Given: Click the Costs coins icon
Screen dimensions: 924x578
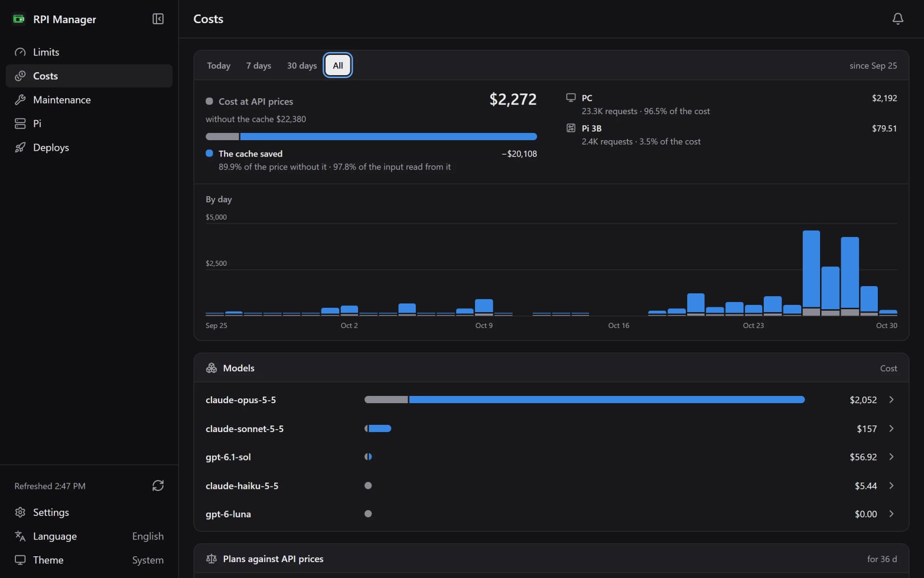Looking at the screenshot, I should coord(20,76).
